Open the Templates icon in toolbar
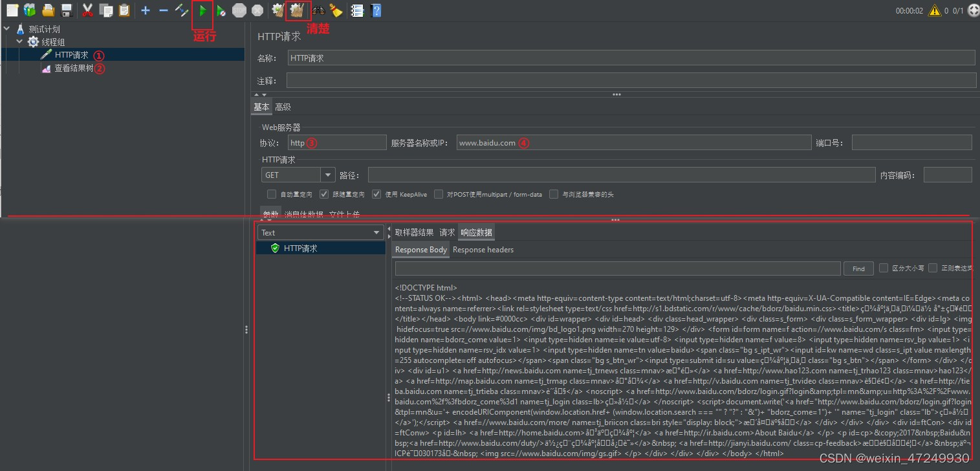 click(30, 10)
